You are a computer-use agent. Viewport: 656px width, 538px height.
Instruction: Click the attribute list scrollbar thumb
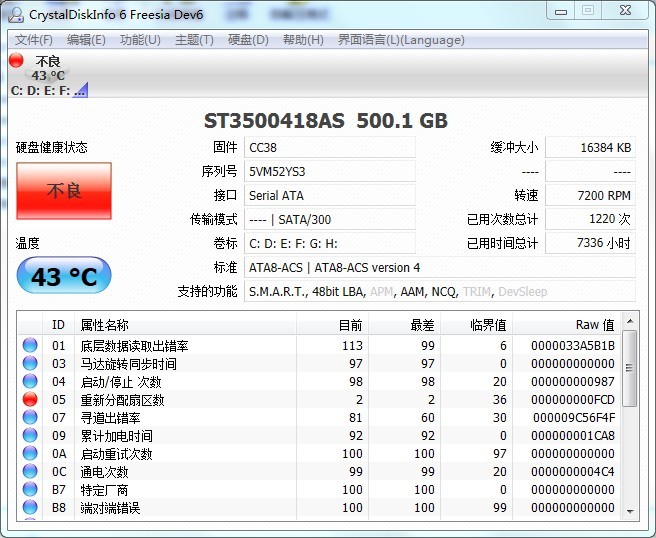630,368
